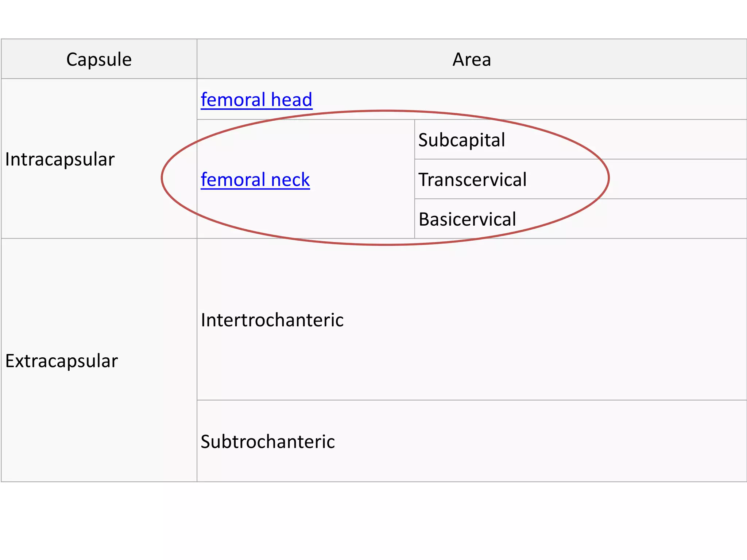Select the "Intertrochanteric" cell text
The width and height of the screenshot is (747, 560).
pos(272,320)
